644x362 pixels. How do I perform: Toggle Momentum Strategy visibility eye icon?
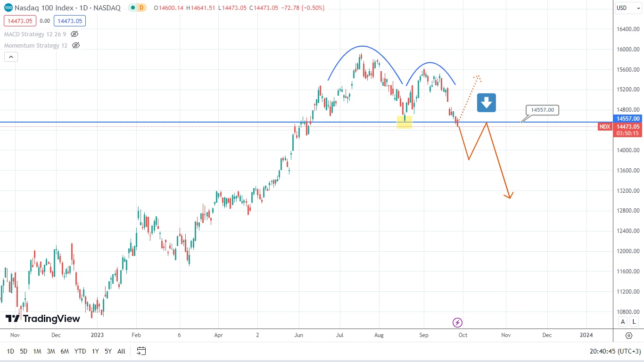pos(76,45)
